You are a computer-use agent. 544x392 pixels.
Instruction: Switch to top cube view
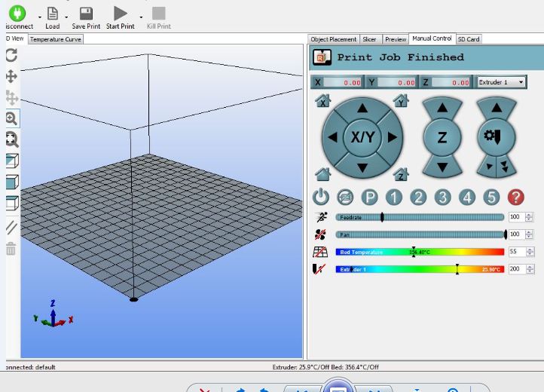(x=12, y=203)
